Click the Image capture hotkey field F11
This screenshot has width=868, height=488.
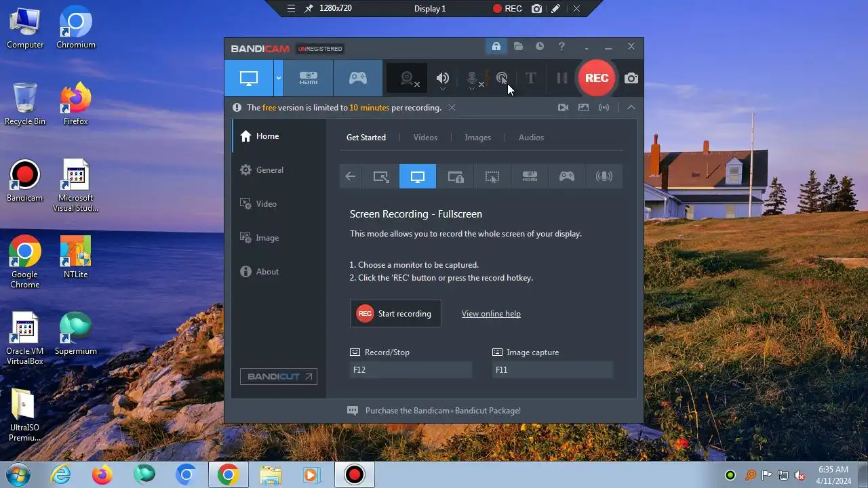[553, 370]
